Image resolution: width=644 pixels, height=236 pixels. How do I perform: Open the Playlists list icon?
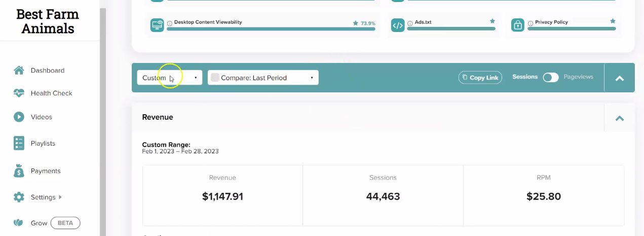pyautogui.click(x=19, y=143)
